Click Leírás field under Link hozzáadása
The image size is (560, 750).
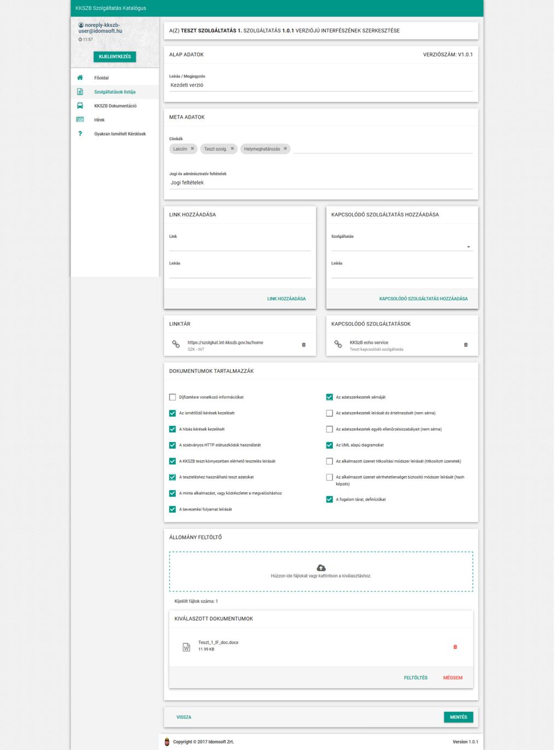pyautogui.click(x=240, y=273)
